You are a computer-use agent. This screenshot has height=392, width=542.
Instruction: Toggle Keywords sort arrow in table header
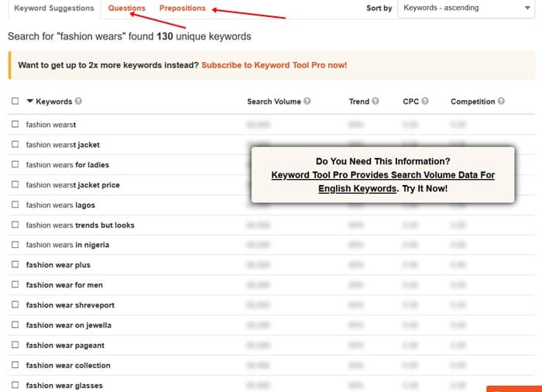click(30, 101)
